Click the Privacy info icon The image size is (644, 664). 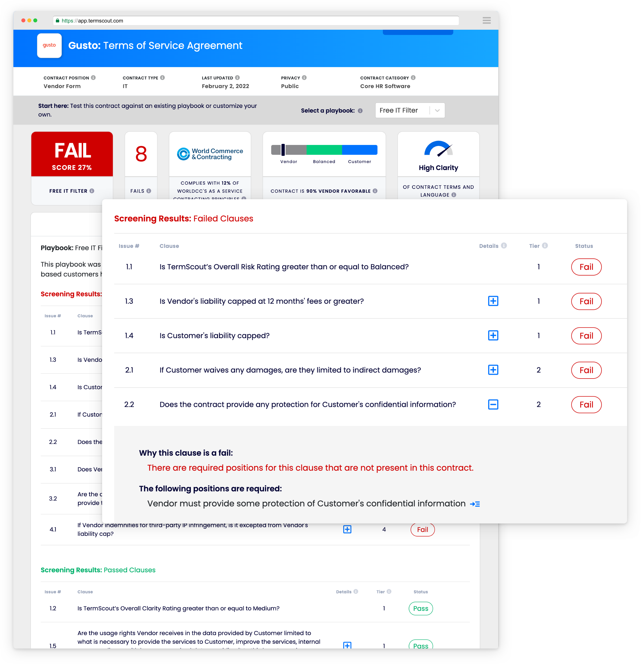(x=304, y=78)
